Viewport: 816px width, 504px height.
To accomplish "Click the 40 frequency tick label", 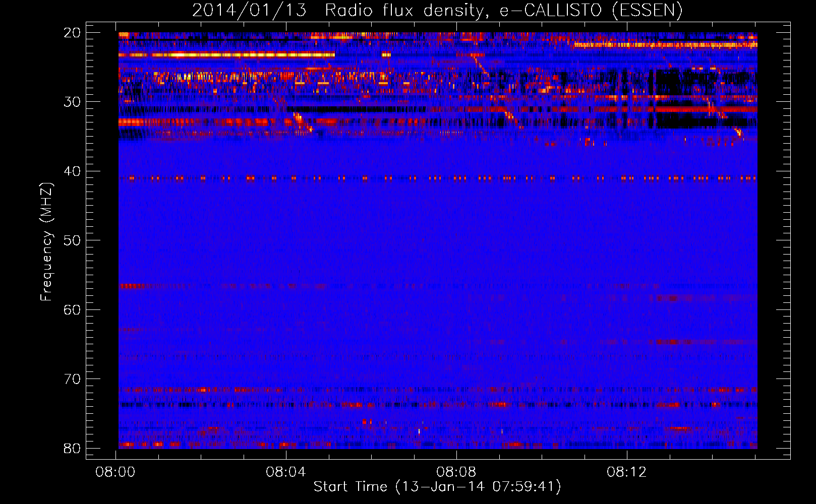I will pos(72,171).
